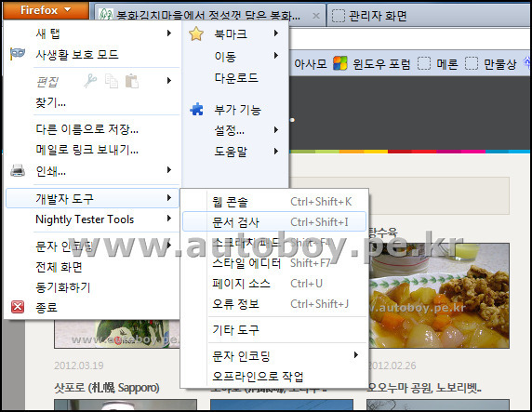Open the sweet and sour pork photo
The width and height of the screenshot is (532, 412).
point(439,295)
